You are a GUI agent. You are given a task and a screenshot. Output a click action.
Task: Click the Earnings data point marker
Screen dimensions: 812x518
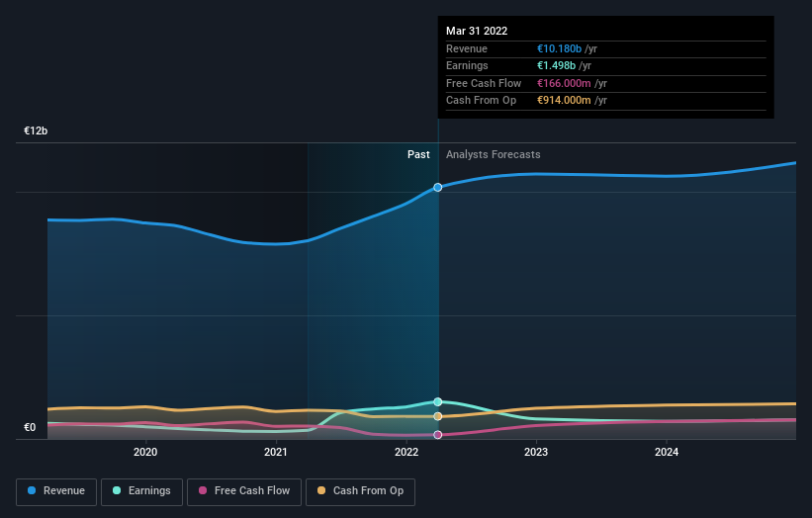(x=438, y=401)
